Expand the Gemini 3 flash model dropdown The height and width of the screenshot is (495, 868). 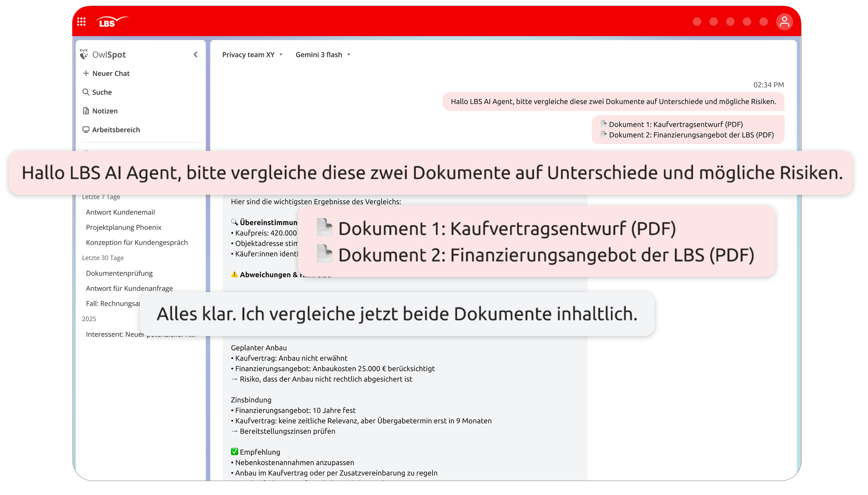(323, 55)
